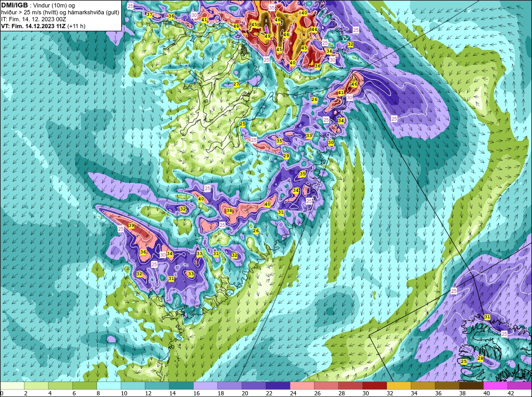
Task: Click the yellow 38 gust label on map
Action: pos(229,210)
